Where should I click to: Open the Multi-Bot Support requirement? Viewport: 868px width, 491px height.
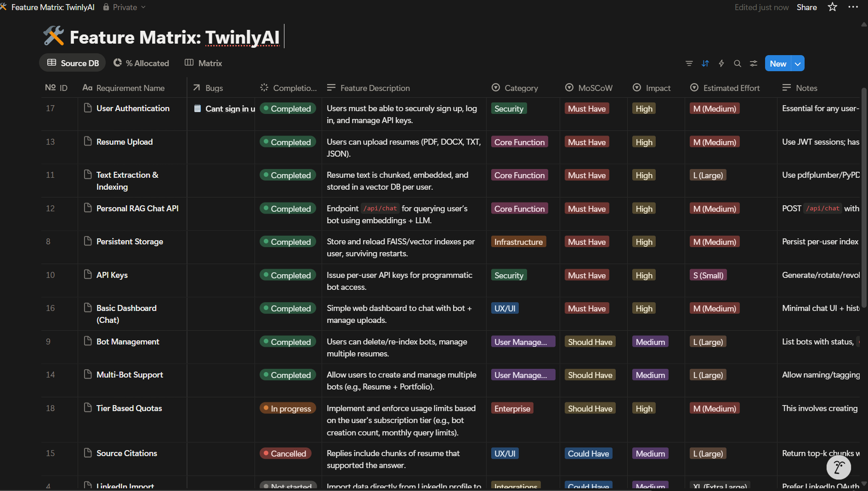pos(130,374)
